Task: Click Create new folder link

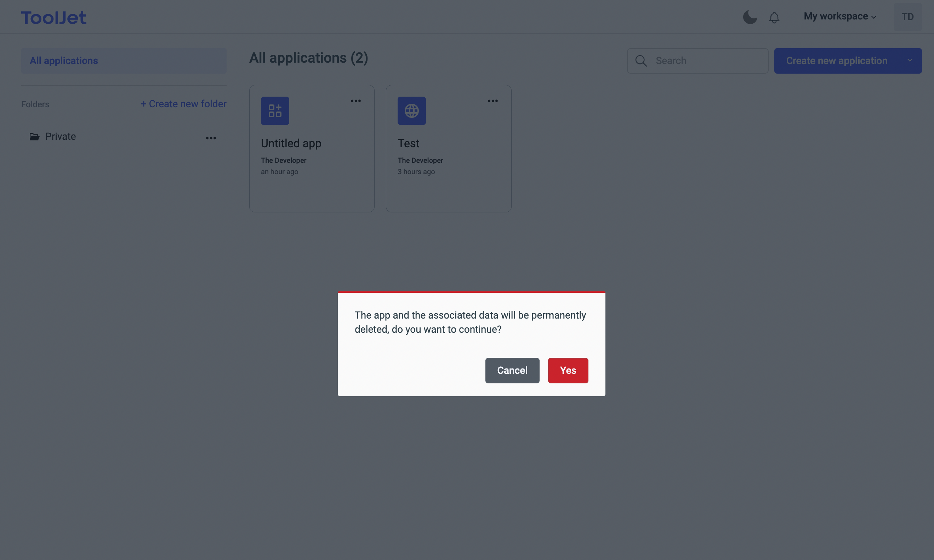Action: coord(184,104)
